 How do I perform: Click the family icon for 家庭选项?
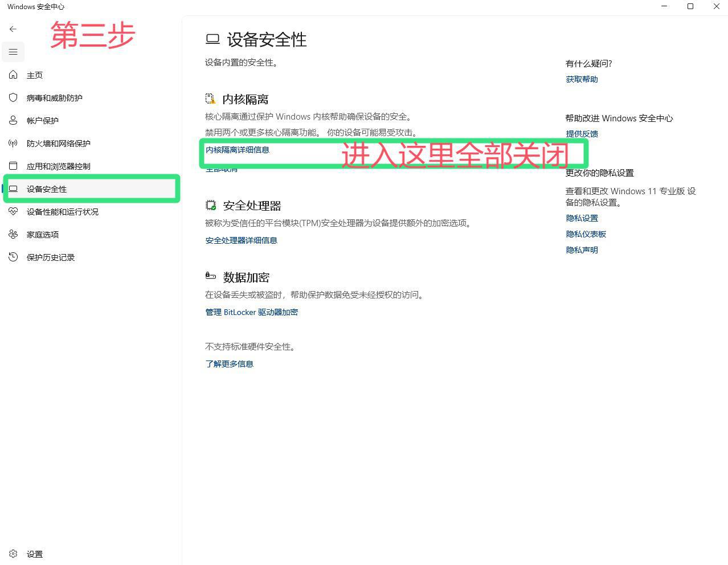click(x=13, y=234)
